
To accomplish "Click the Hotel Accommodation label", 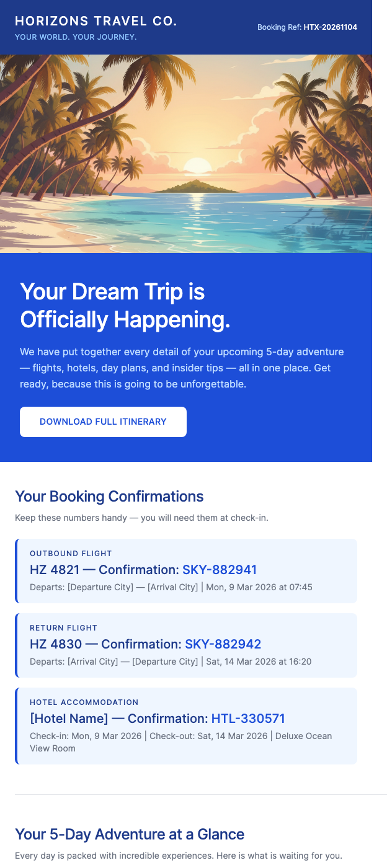I will click(x=84, y=702).
